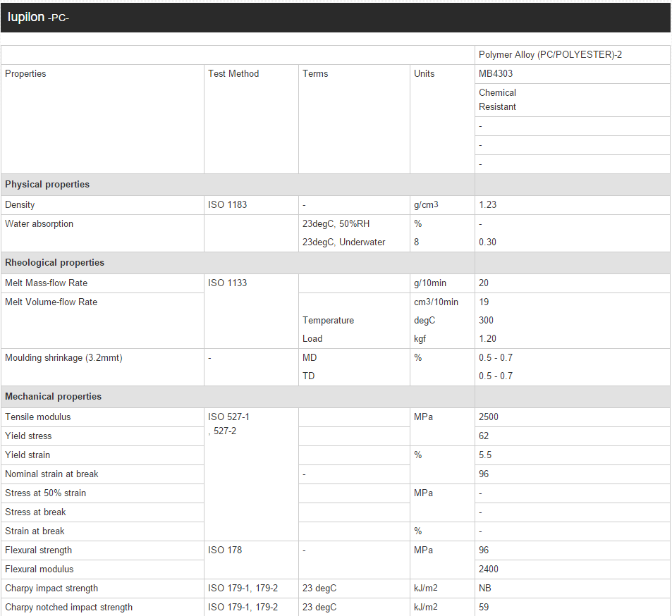Viewport: 672px width, 616px height.
Task: Click the Iupilon -PC- title bar
Action: (38, 18)
